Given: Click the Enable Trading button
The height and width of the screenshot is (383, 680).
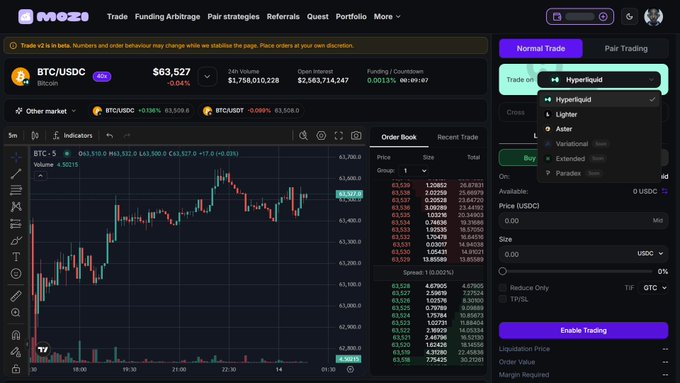Looking at the screenshot, I should click(x=583, y=331).
